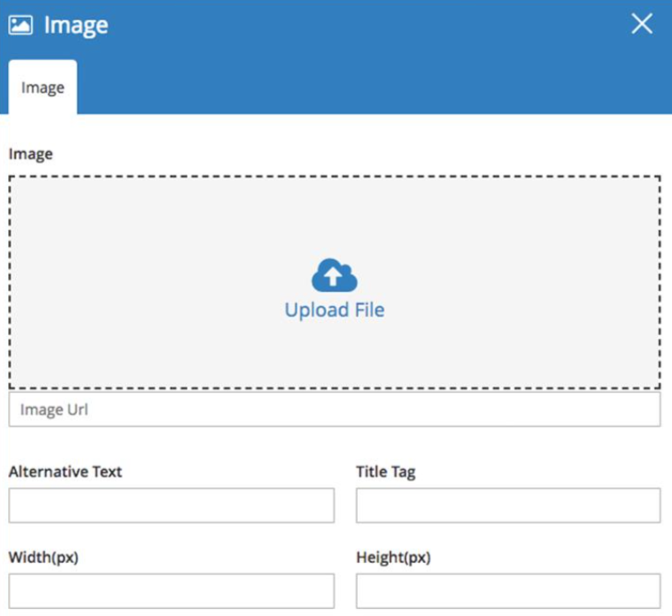
Task: Focus the Alternative Text input box
Action: pyautogui.click(x=172, y=505)
